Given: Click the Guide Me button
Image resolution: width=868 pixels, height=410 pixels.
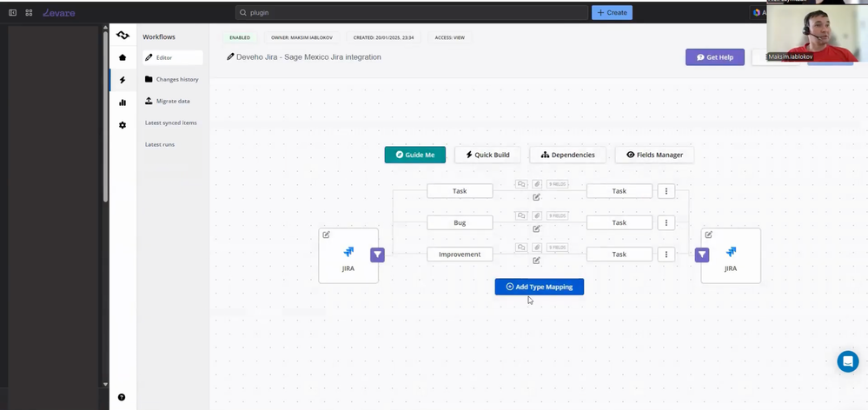Looking at the screenshot, I should pyautogui.click(x=415, y=155).
